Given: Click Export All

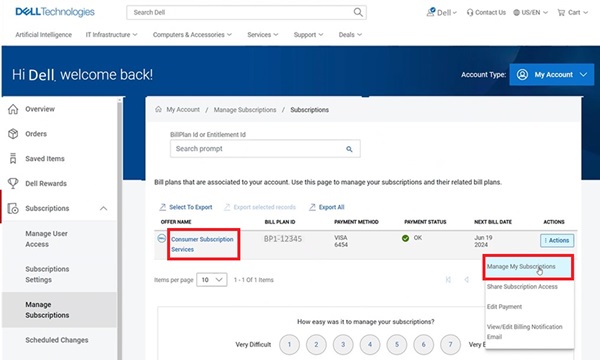Looking at the screenshot, I should [x=327, y=207].
